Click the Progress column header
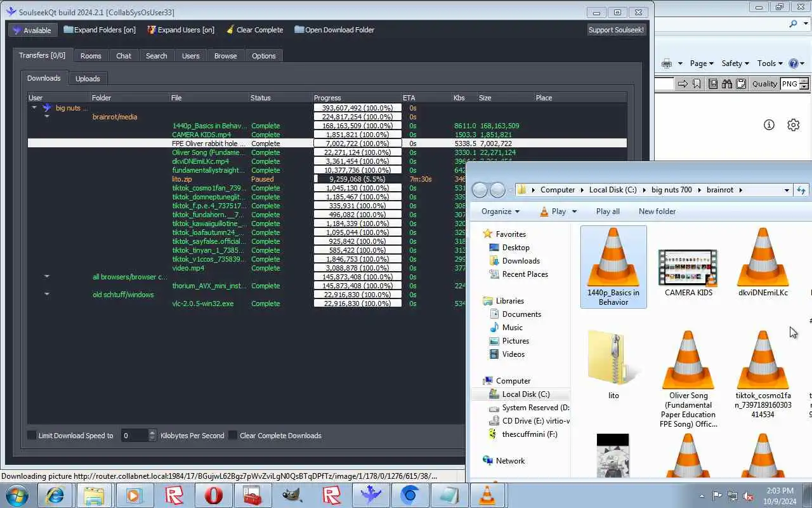This screenshot has width=812, height=508. [x=357, y=98]
